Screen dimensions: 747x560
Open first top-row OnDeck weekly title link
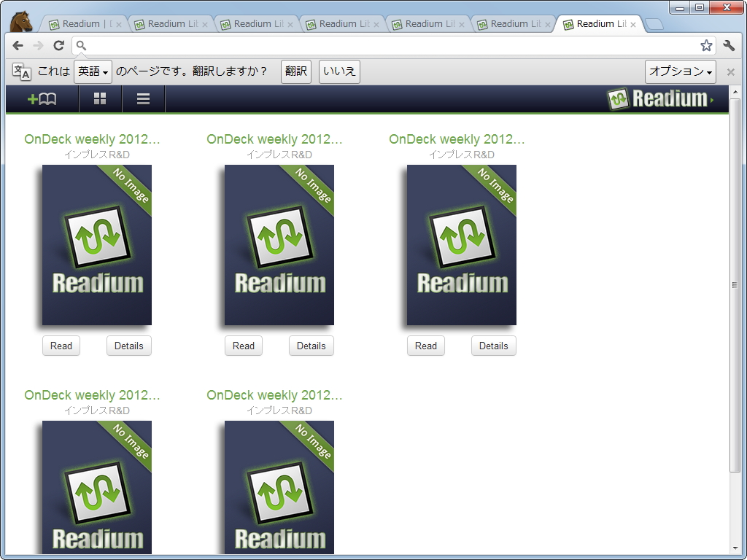(92, 139)
